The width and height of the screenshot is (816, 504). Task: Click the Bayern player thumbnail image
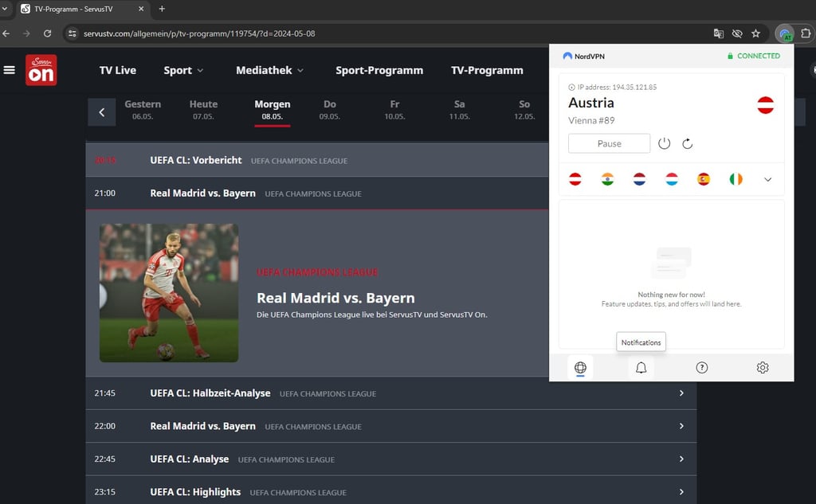[169, 293]
